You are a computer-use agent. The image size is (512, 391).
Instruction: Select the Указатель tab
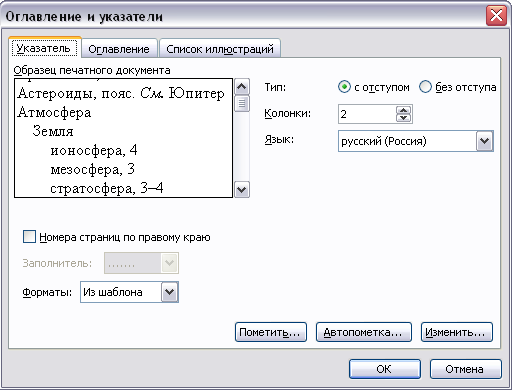point(44,48)
